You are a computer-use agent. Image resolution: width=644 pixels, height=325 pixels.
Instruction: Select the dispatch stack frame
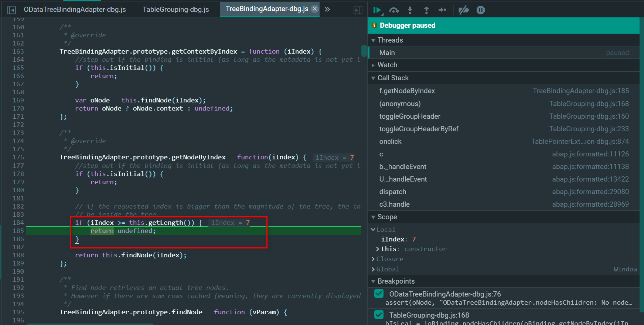click(x=504, y=192)
